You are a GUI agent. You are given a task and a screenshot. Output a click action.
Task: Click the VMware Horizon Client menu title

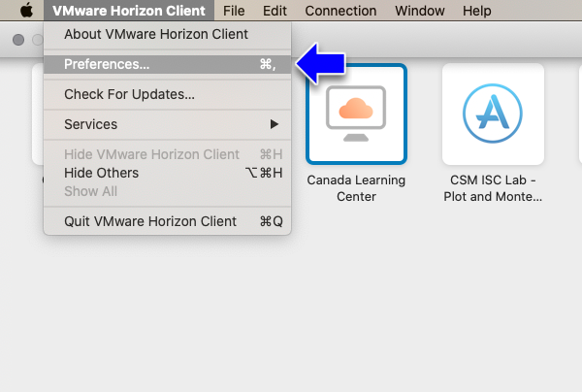(129, 11)
